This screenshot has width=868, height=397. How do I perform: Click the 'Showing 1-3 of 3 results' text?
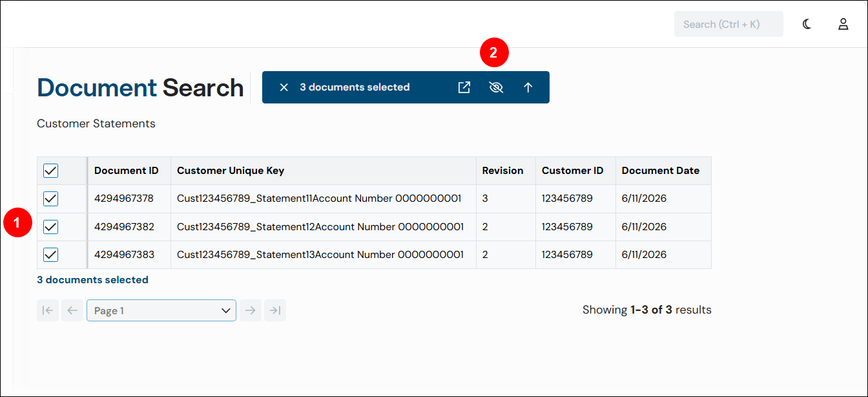coord(646,310)
